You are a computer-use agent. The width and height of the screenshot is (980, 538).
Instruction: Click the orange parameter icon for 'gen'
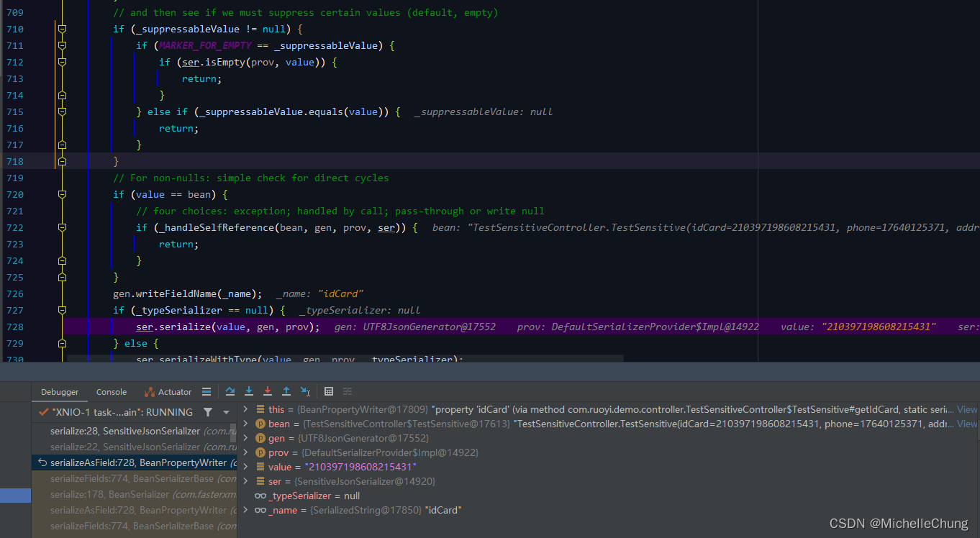[x=260, y=438]
